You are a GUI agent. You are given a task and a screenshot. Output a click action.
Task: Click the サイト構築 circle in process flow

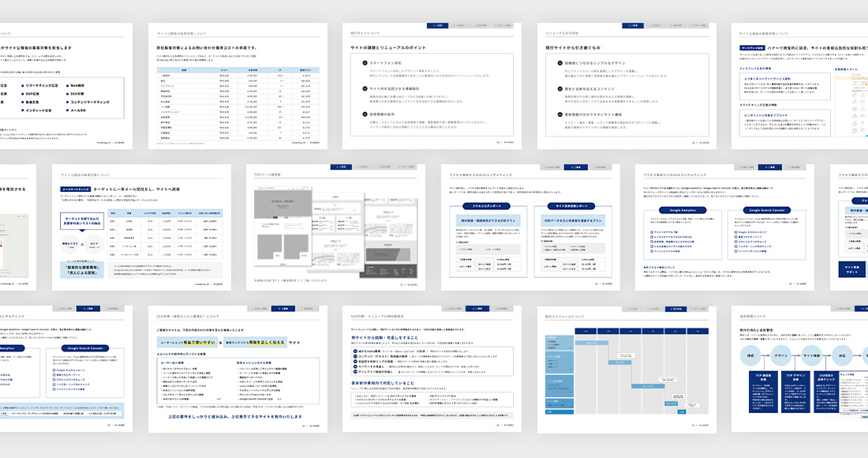tap(811, 355)
